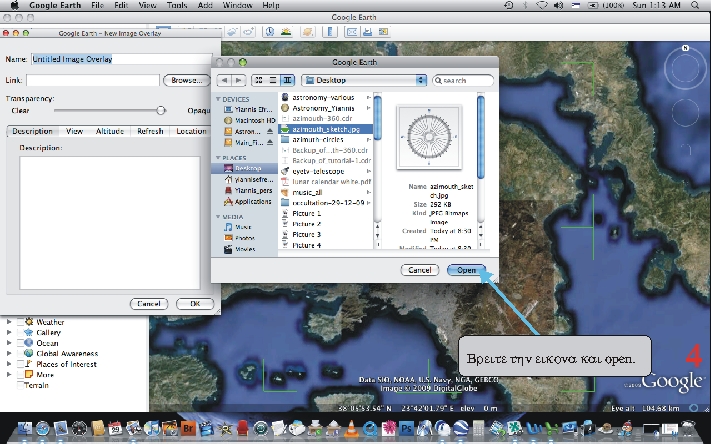Click the back arrow in file dialog

tap(224, 80)
